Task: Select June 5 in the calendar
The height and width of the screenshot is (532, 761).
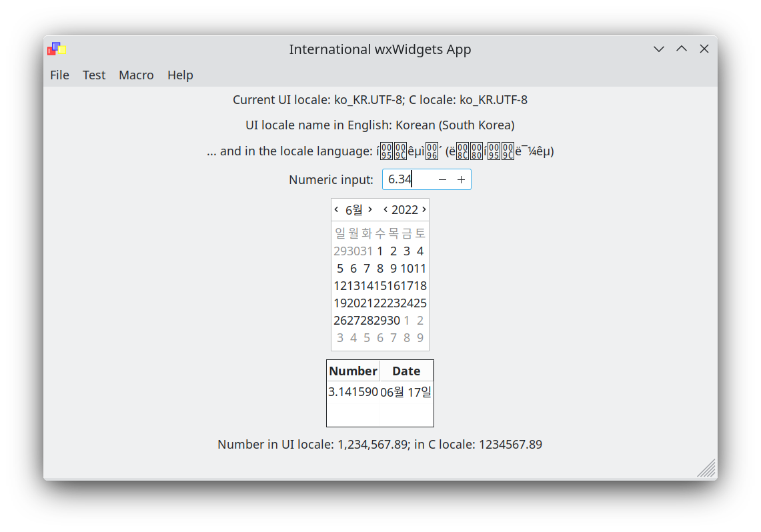Action: click(x=339, y=269)
